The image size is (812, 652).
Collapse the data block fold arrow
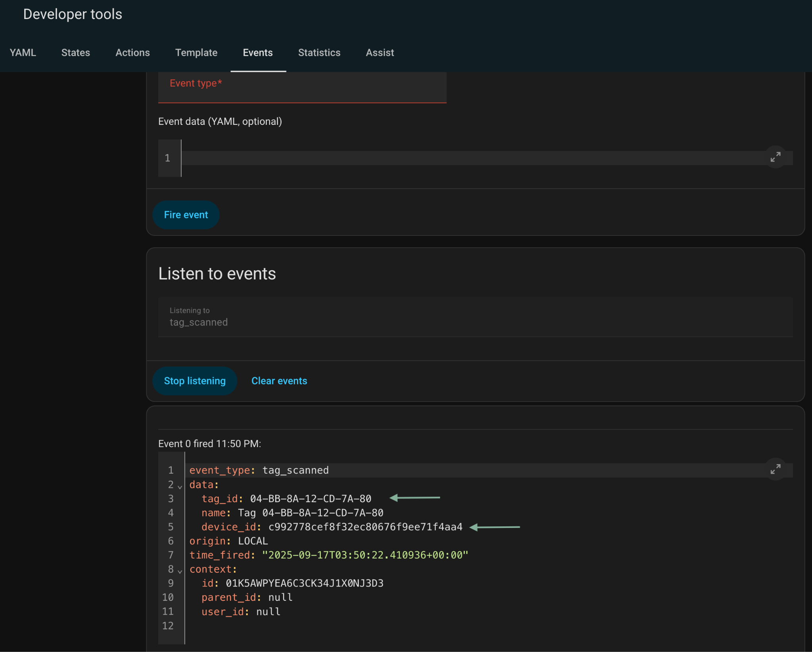point(180,487)
